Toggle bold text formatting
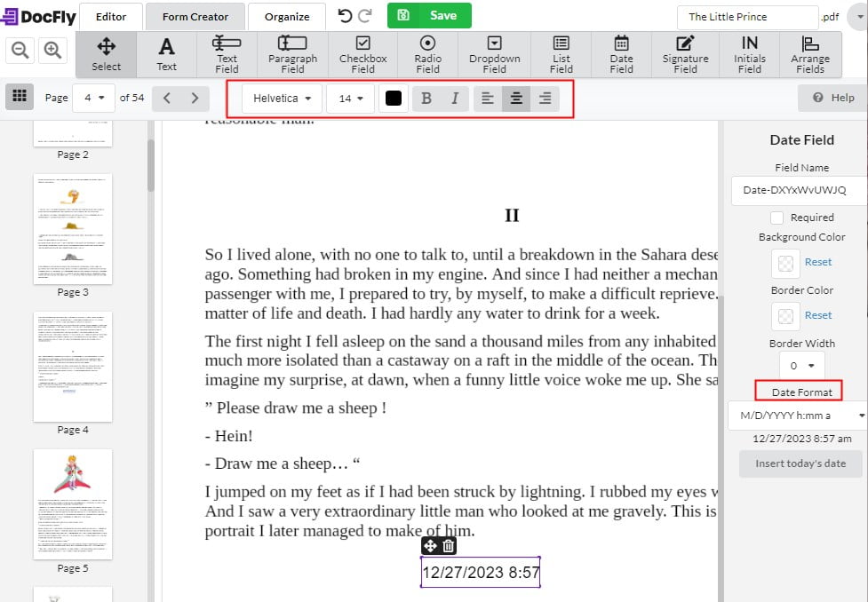 click(426, 98)
